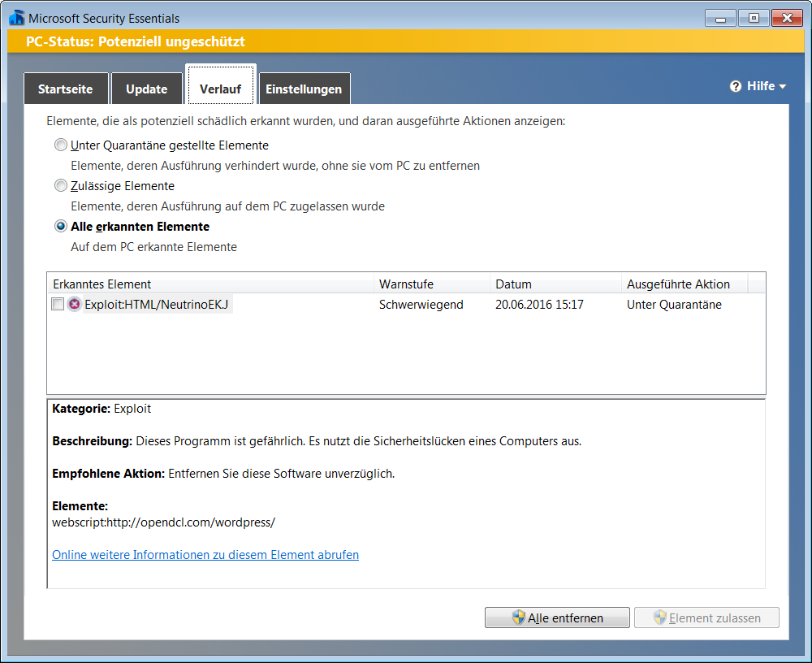Select Zulässige Elemente radio button
This screenshot has height=663, width=812.
(61, 185)
